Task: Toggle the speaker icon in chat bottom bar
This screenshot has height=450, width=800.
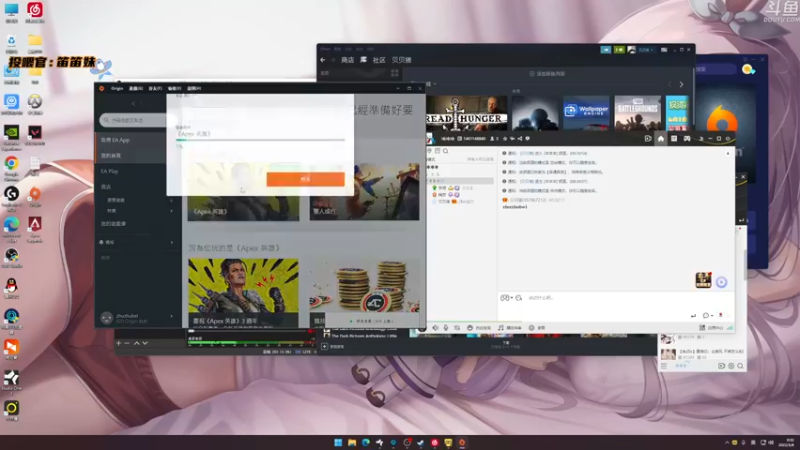Action: click(x=435, y=328)
